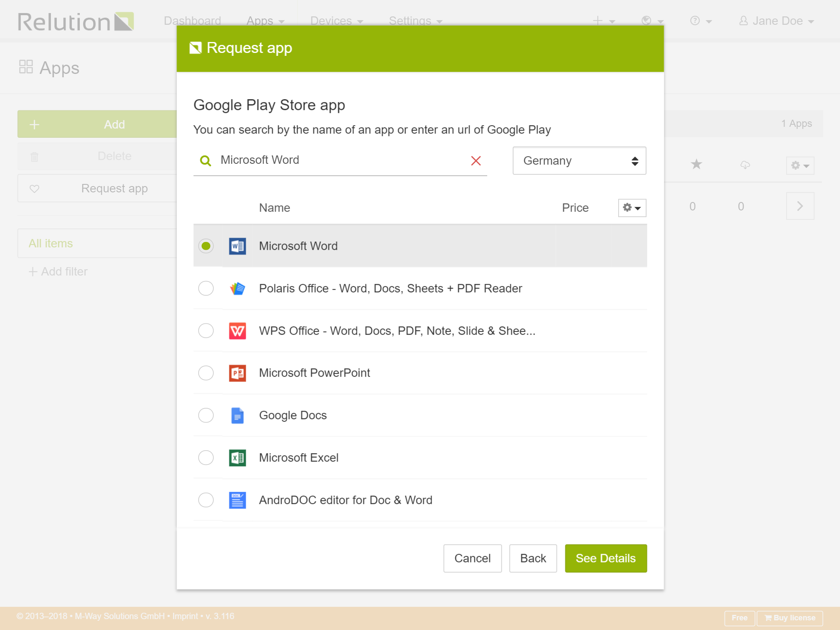Open the Dashboard menu item
The image size is (840, 630).
(x=192, y=21)
